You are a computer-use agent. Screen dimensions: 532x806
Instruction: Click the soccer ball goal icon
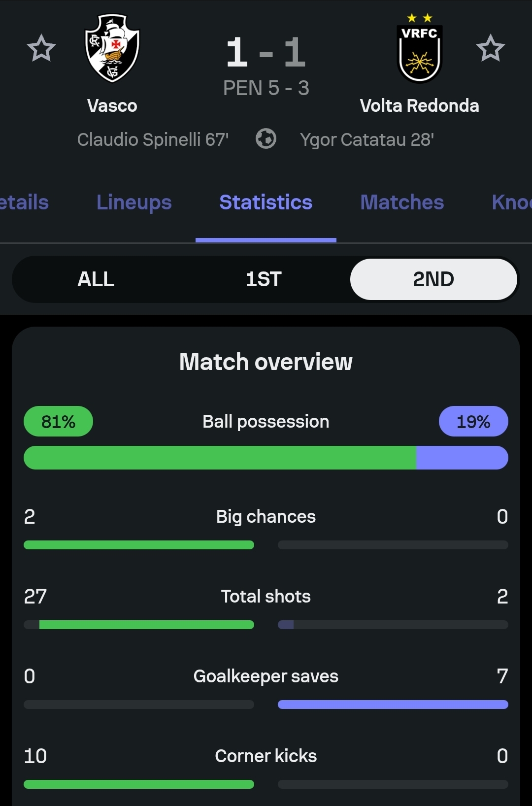click(x=266, y=139)
